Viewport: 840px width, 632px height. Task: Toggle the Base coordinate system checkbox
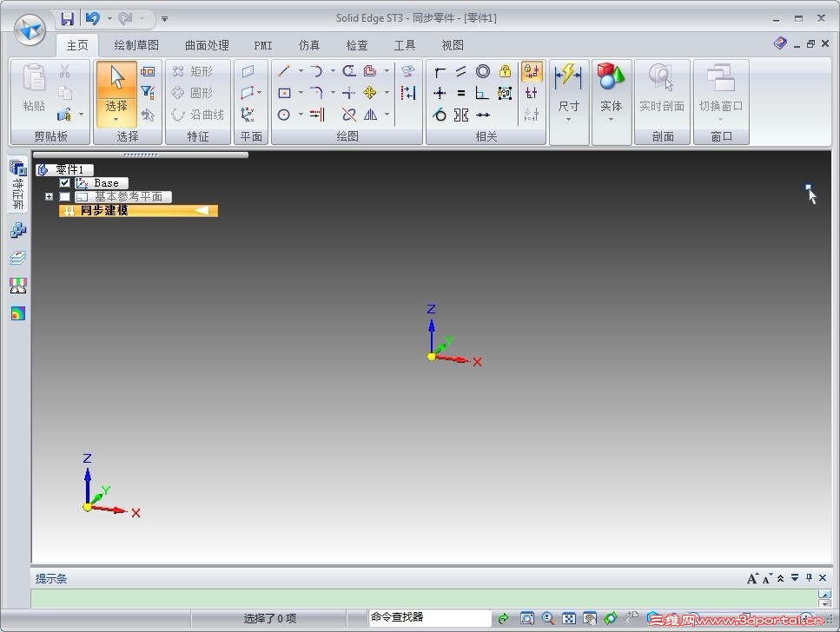[x=65, y=183]
